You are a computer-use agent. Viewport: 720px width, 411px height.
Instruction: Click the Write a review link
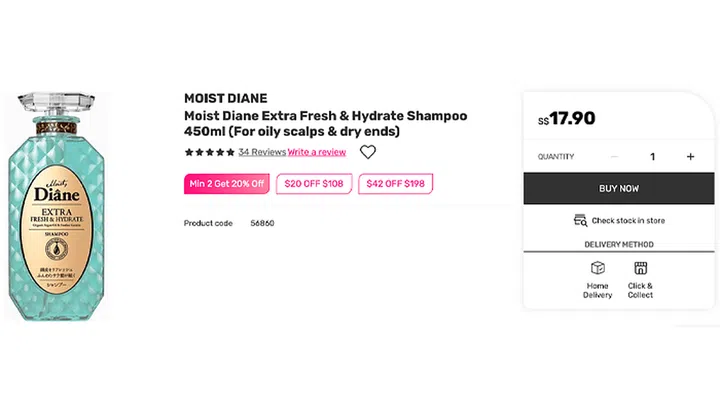pyautogui.click(x=317, y=152)
